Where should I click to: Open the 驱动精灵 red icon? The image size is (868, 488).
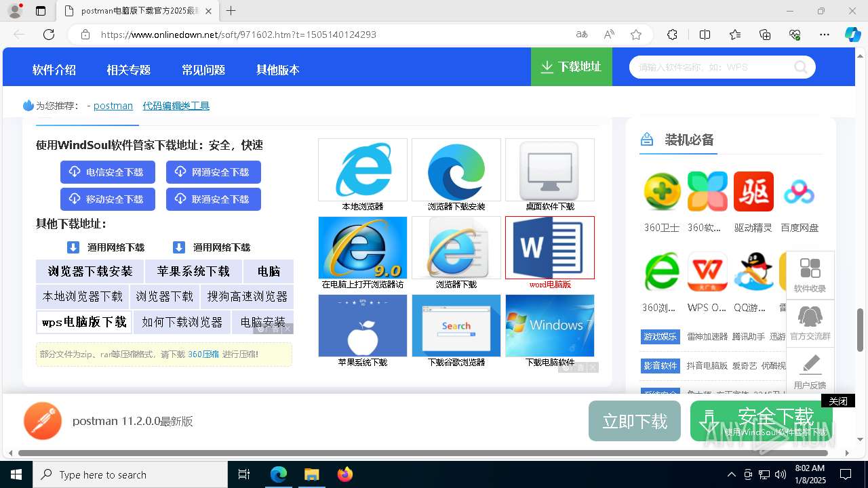point(753,192)
